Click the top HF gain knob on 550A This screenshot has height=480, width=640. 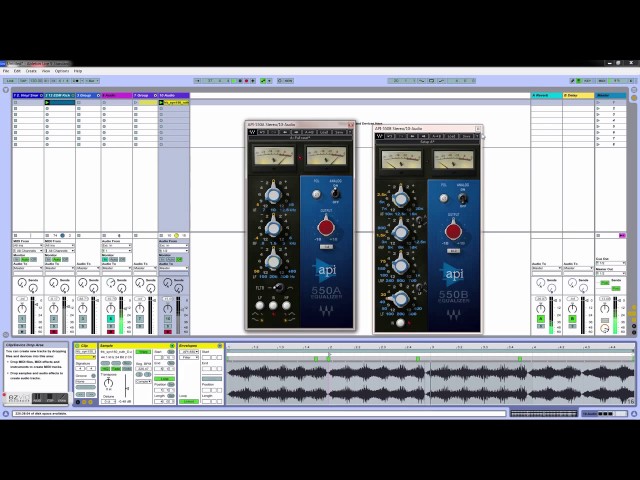coord(273,194)
